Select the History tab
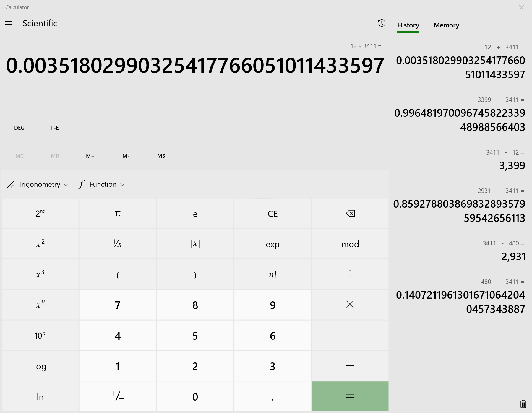The width and height of the screenshot is (532, 413). (x=408, y=25)
